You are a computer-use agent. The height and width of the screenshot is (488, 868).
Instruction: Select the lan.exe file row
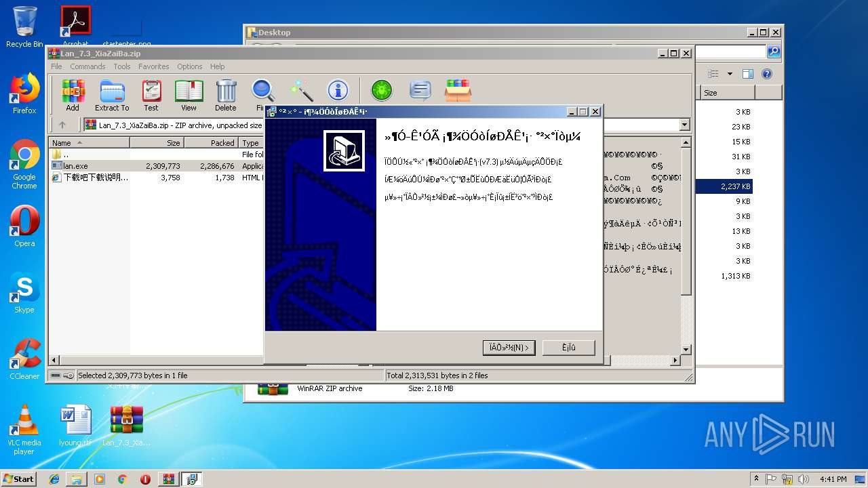coord(157,166)
